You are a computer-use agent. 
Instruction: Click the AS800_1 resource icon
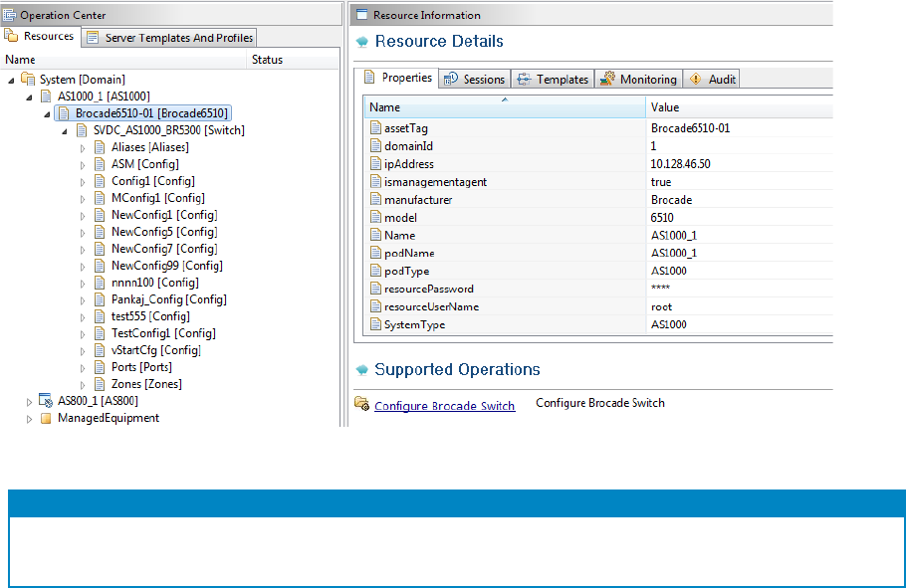click(46, 401)
